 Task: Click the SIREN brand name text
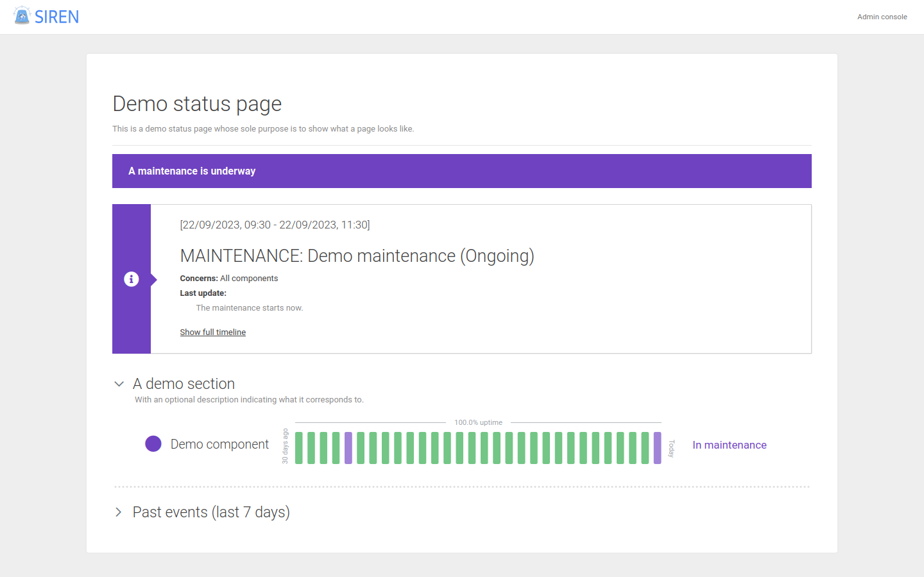56,17
